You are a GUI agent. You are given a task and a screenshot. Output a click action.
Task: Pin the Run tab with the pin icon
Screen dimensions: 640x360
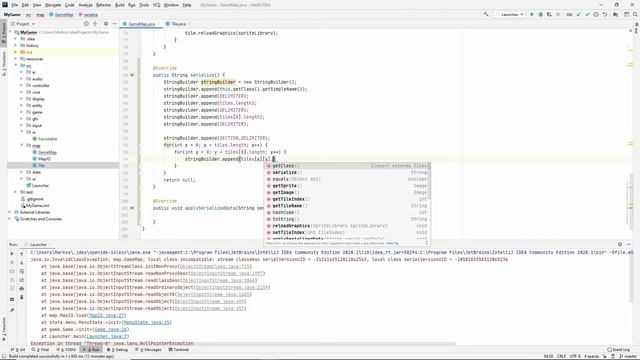click(x=12, y=310)
